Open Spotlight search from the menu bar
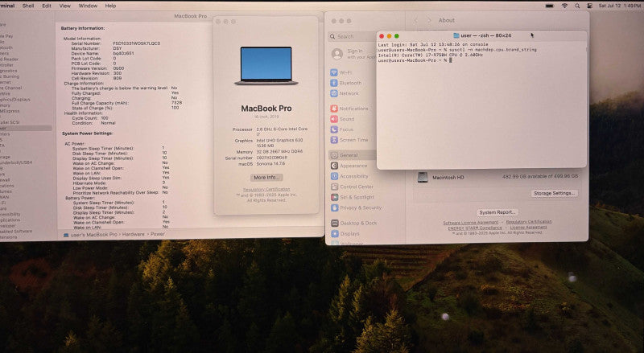The width and height of the screenshot is (644, 353). [577, 6]
